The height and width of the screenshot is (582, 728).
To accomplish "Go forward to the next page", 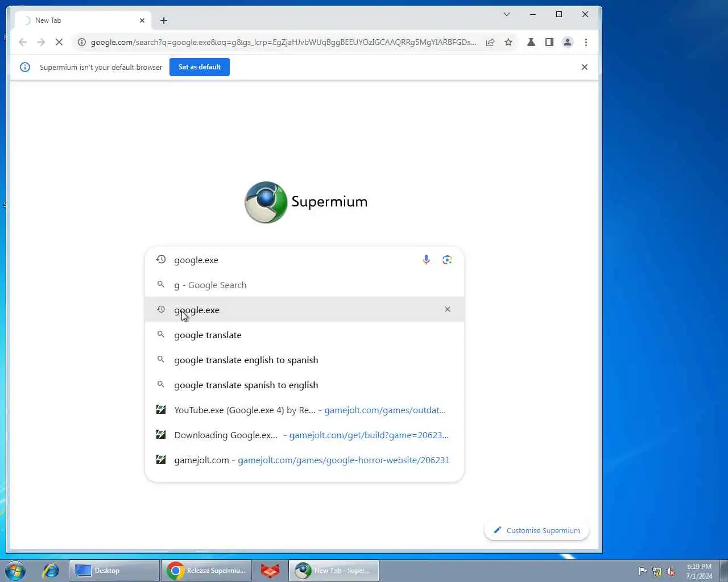I will point(41,42).
